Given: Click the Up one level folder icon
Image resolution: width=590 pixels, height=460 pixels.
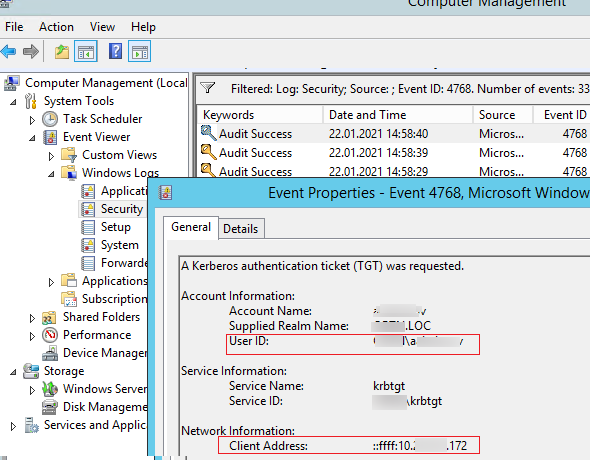Looking at the screenshot, I should click(x=62, y=51).
